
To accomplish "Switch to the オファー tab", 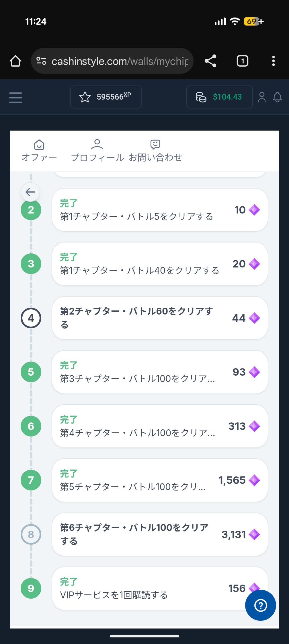I will pos(39,151).
